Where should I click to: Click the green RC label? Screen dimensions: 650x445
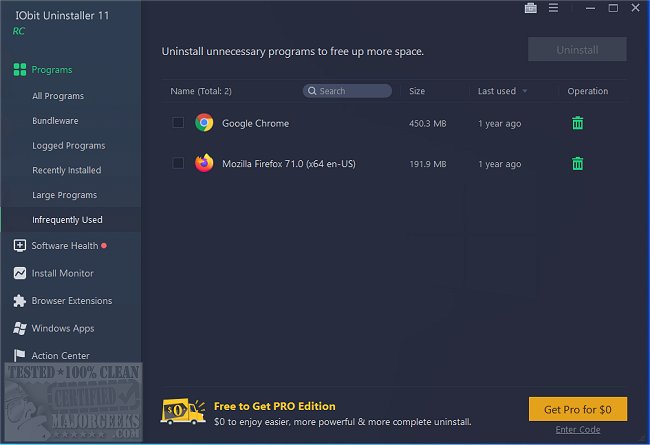(x=18, y=31)
